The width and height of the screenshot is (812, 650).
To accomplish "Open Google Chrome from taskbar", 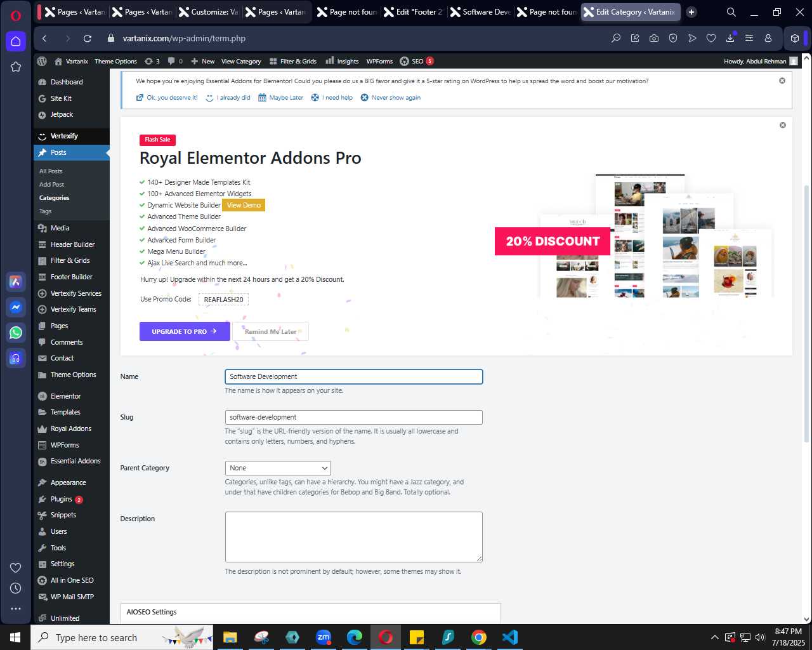I will pos(479,637).
